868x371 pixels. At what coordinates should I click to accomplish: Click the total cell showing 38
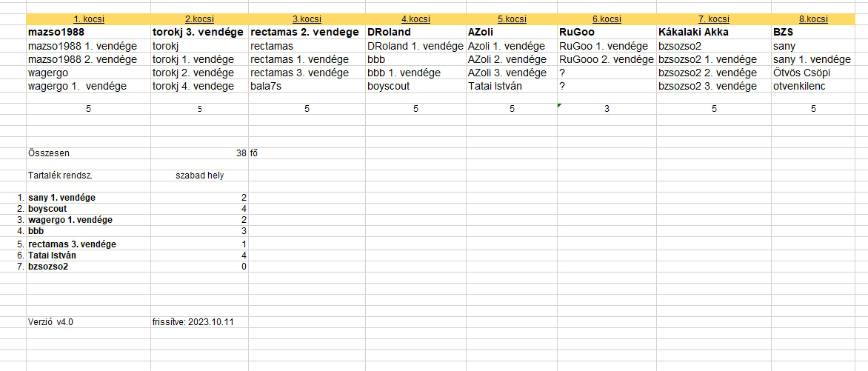click(x=200, y=153)
